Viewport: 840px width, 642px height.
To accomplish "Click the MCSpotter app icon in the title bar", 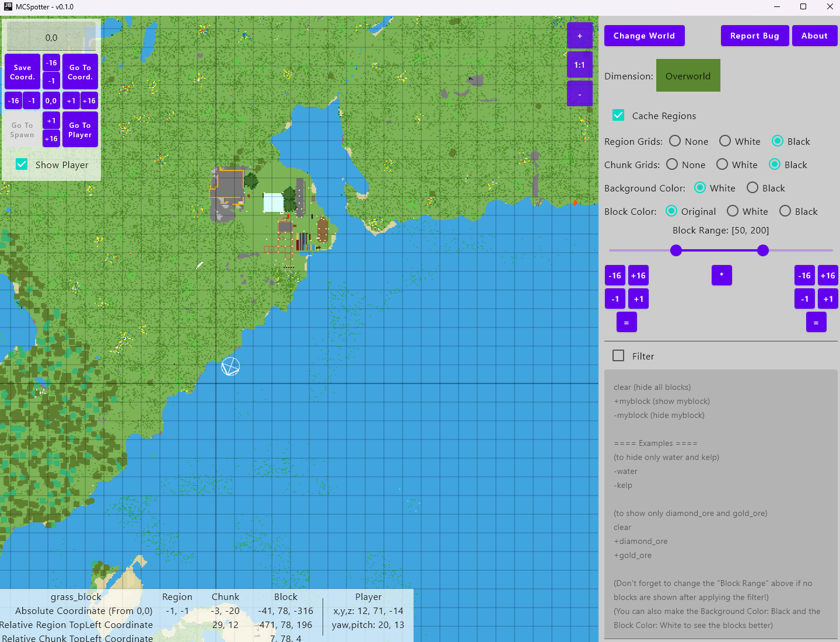I will (8, 6).
